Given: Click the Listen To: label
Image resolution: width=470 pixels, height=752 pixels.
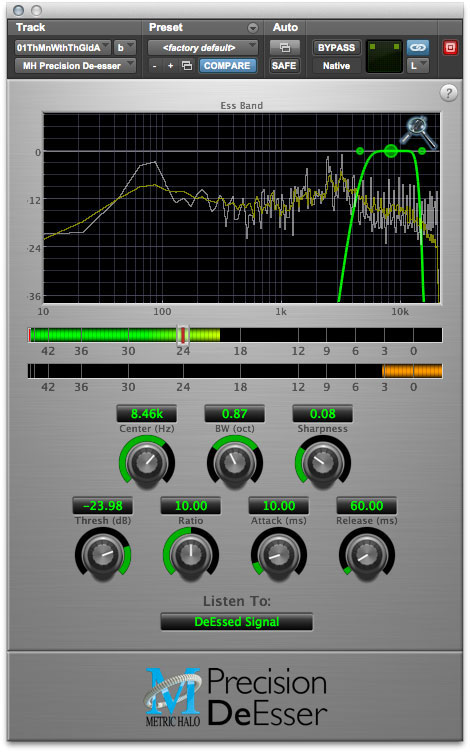Looking at the screenshot, I should [237, 601].
